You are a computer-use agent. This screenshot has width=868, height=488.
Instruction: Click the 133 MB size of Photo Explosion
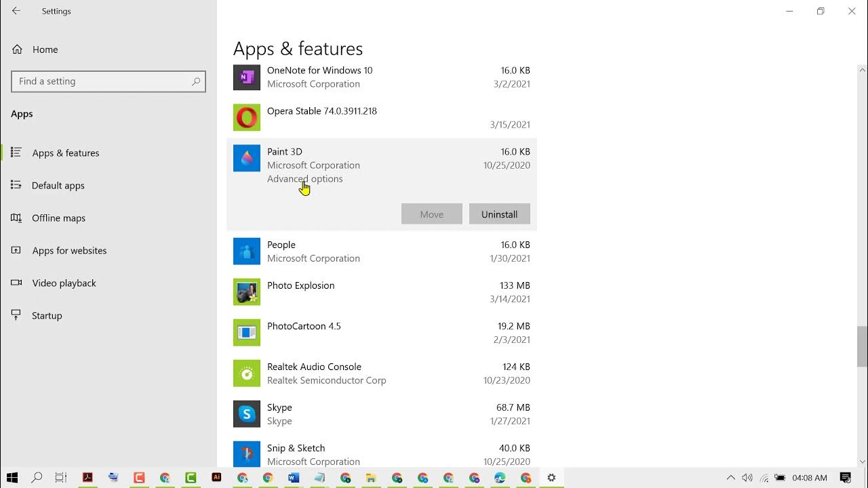tap(515, 285)
